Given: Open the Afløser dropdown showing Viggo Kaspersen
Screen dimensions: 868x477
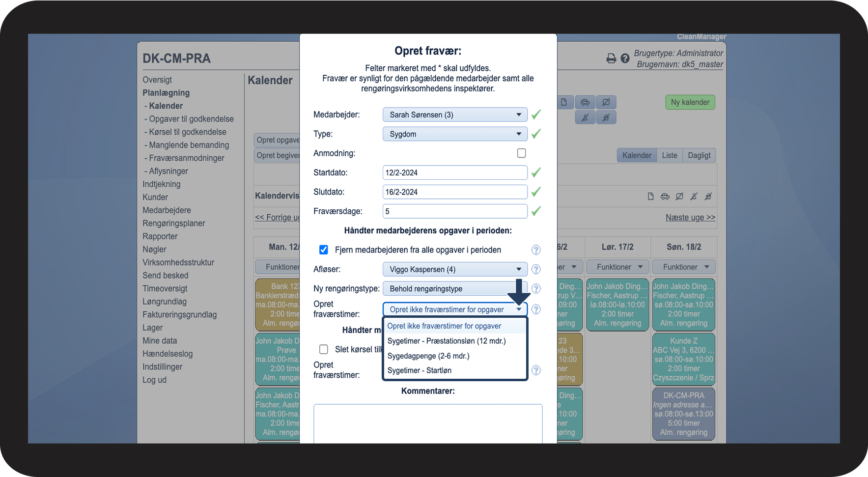Looking at the screenshot, I should tap(455, 269).
